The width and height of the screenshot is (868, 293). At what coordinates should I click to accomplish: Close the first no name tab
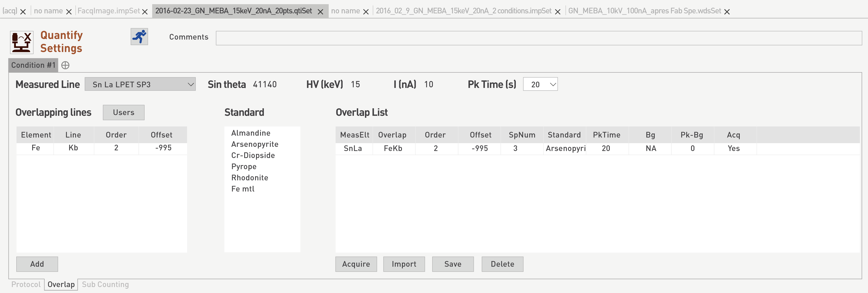point(69,12)
